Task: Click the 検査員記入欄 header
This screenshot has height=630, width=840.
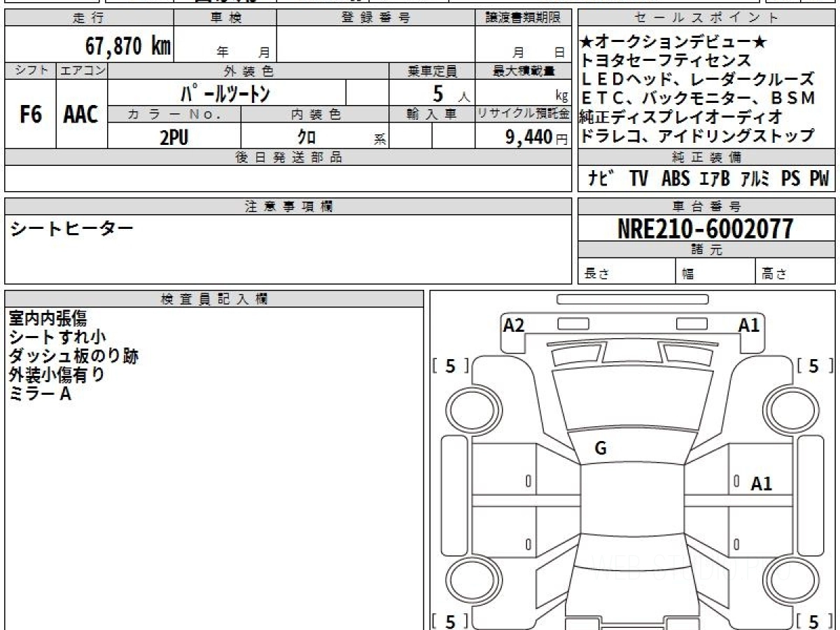Action: (x=214, y=299)
